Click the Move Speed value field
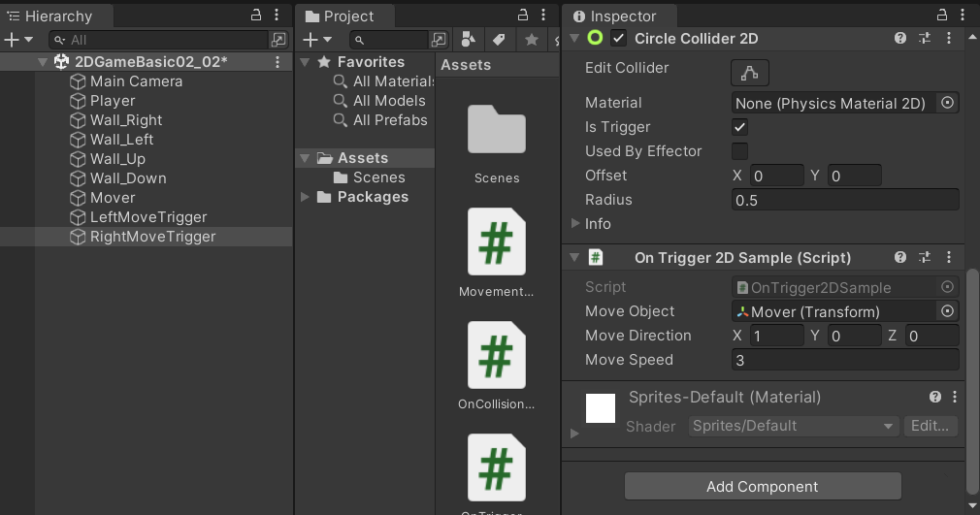The image size is (980, 515). coord(845,360)
